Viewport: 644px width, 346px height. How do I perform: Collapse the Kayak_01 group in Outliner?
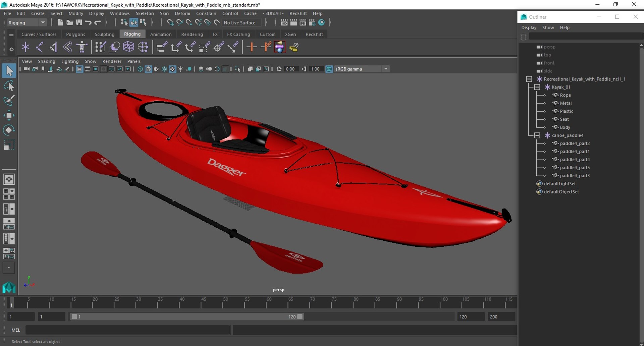pyautogui.click(x=537, y=87)
